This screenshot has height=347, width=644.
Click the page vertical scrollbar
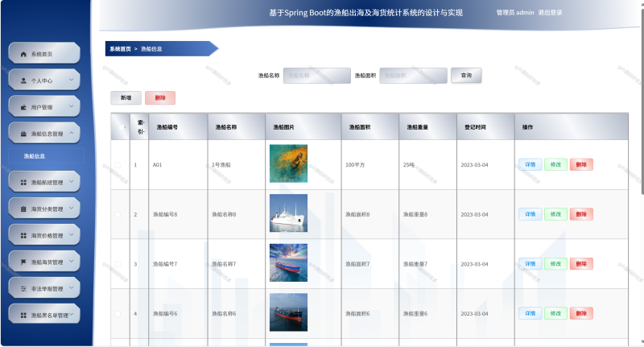(642, 101)
